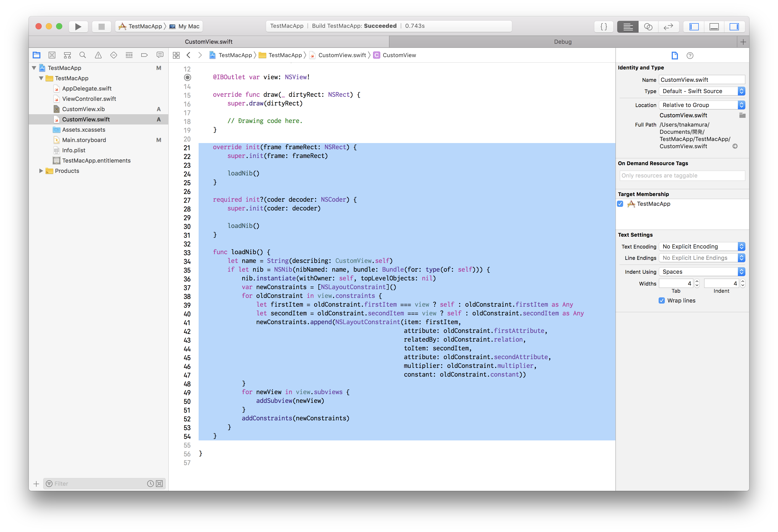Screen dimensions: 778x532
Task: Open the Find navigator magnifier icon
Action: point(83,55)
